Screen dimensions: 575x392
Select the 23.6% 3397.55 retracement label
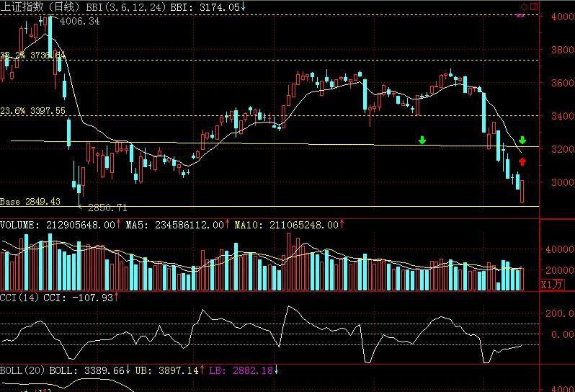(x=32, y=111)
